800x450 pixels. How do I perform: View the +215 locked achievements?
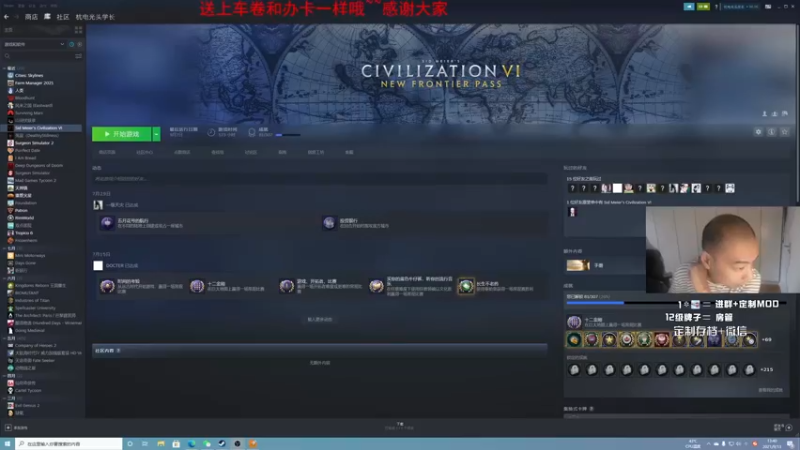(x=766, y=369)
